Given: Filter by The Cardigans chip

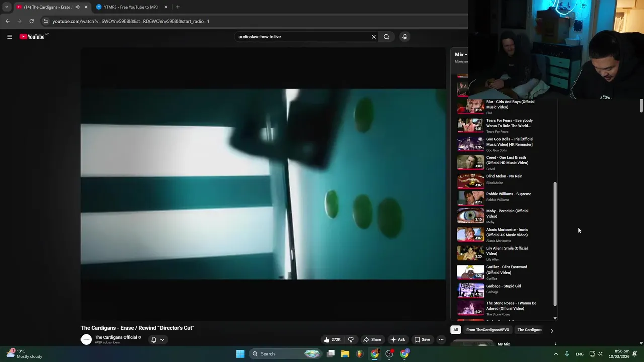Looking at the screenshot, I should pyautogui.click(x=530, y=330).
